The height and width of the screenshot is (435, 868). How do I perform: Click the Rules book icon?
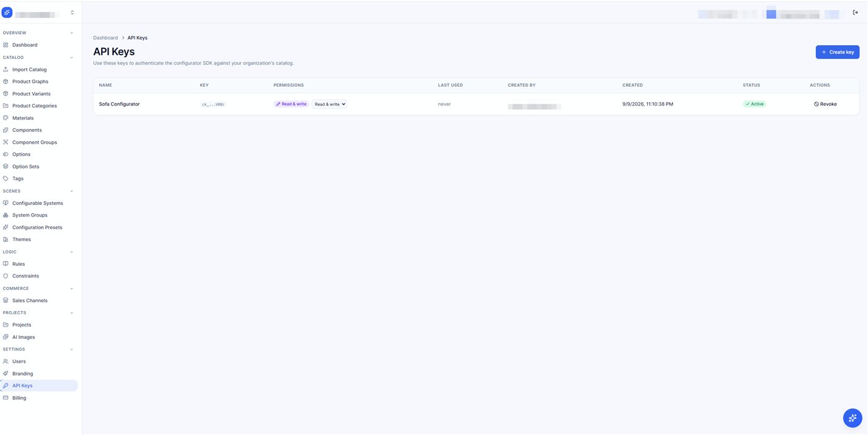(6, 264)
